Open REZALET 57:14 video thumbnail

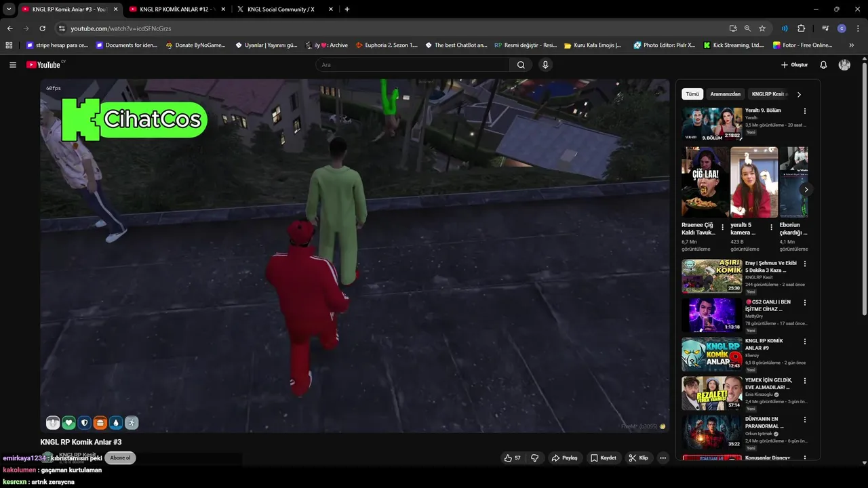[x=711, y=393]
